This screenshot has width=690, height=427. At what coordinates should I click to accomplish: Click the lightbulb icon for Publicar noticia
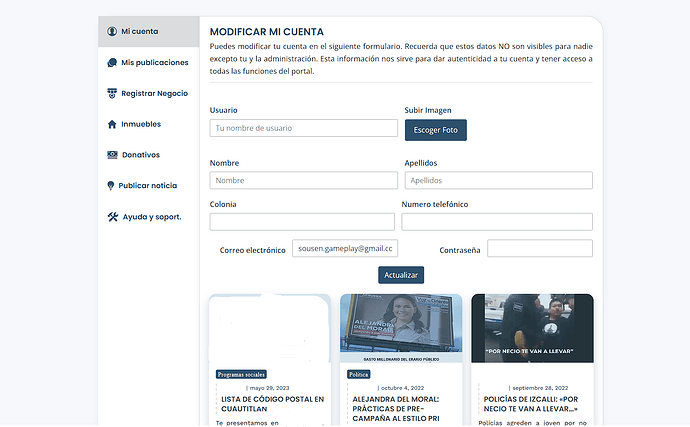(x=112, y=186)
